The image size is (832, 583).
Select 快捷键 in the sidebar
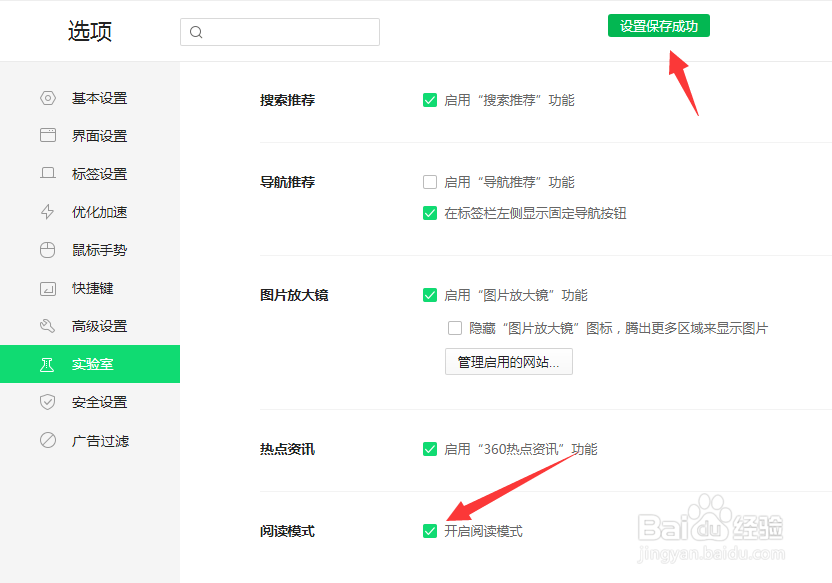tap(90, 288)
